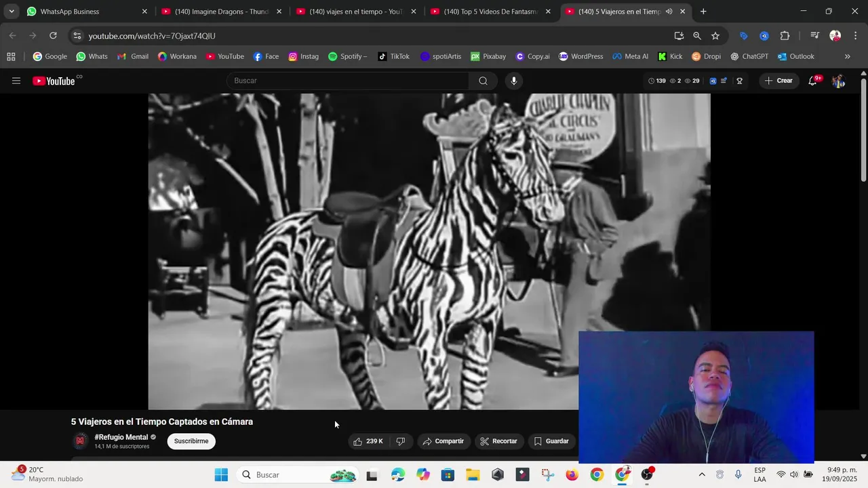Image resolution: width=868 pixels, height=488 pixels.
Task: Open the #Refugio Mental channel avatar
Action: [x=80, y=441]
